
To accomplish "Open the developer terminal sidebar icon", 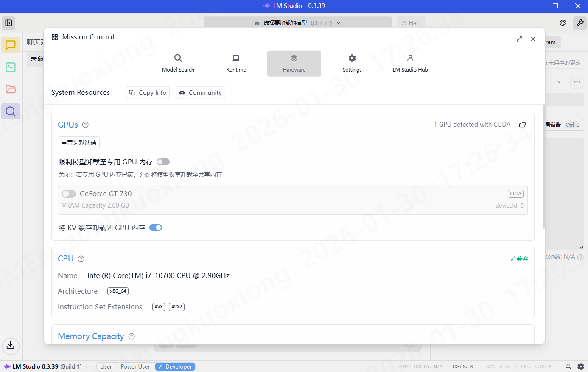I will (x=11, y=67).
